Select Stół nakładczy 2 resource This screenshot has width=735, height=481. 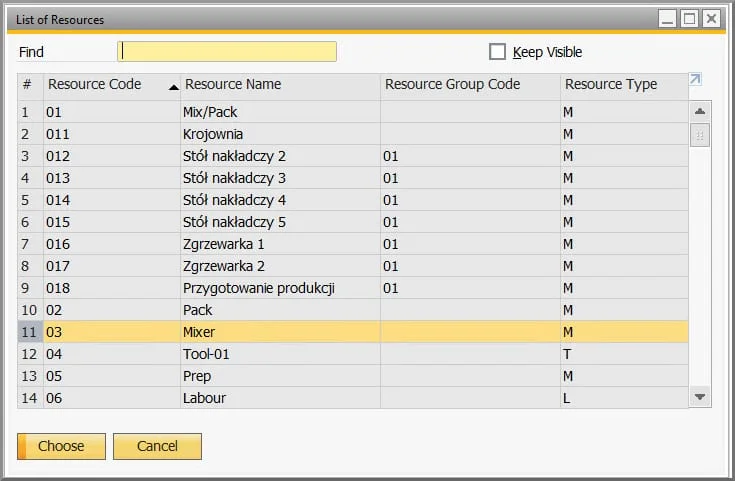pos(234,156)
